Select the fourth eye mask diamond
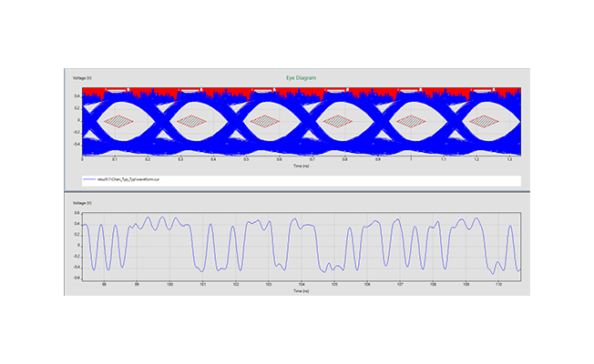 (x=338, y=120)
